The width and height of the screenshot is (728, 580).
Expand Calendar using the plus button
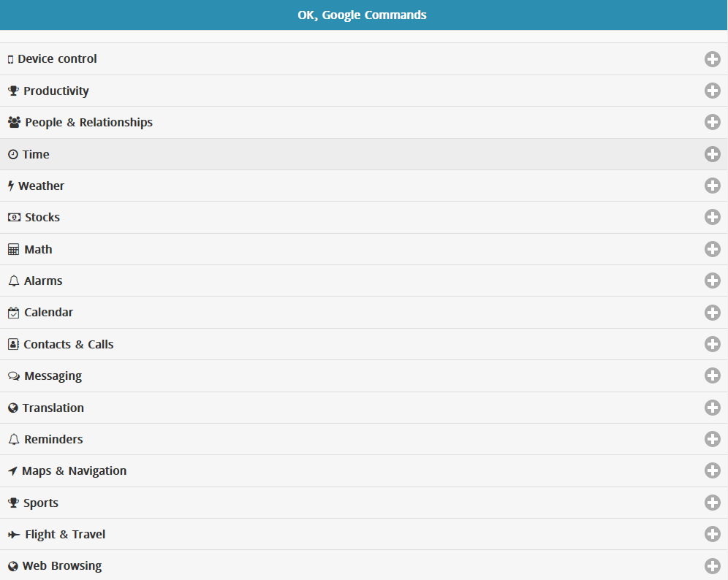(x=712, y=312)
